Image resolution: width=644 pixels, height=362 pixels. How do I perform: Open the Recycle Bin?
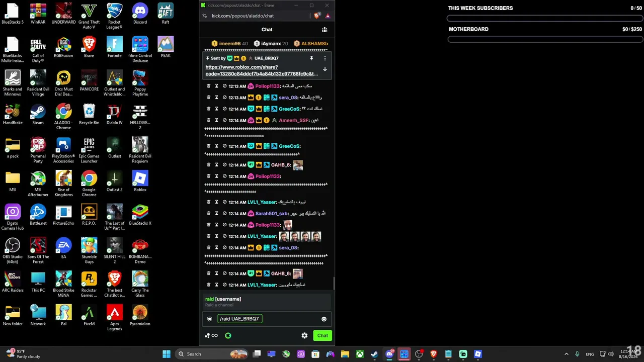(x=89, y=114)
